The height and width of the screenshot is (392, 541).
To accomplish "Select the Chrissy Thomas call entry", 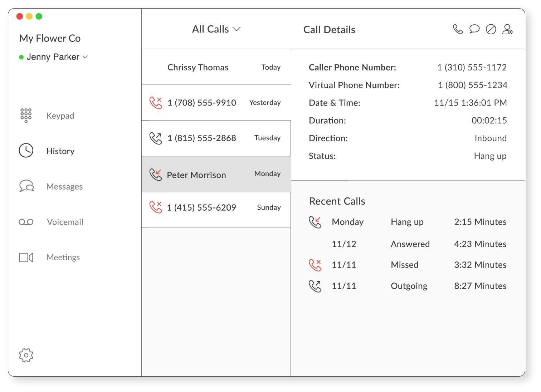I will coord(216,67).
